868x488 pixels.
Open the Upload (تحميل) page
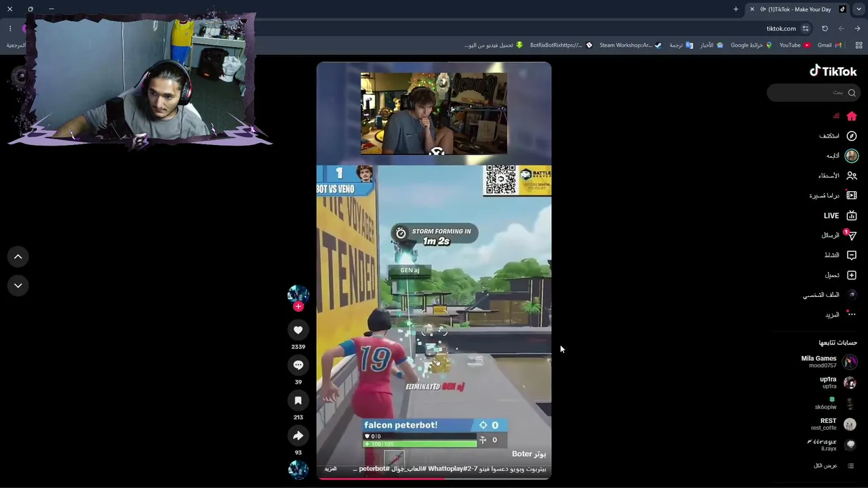(x=840, y=275)
